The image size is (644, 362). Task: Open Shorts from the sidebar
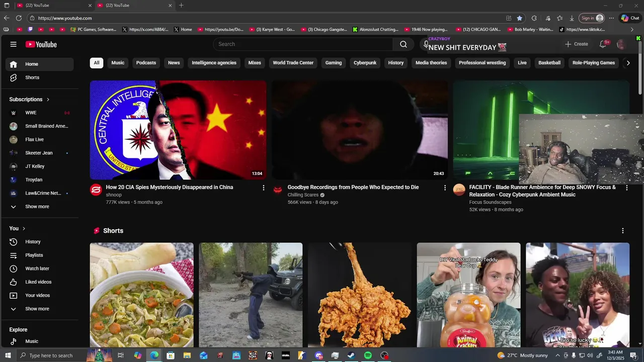click(x=40, y=77)
